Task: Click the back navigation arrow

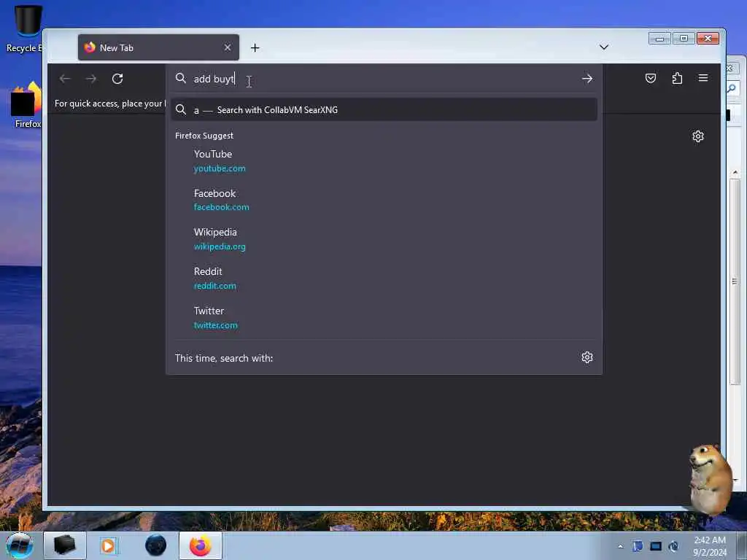Action: [65, 79]
